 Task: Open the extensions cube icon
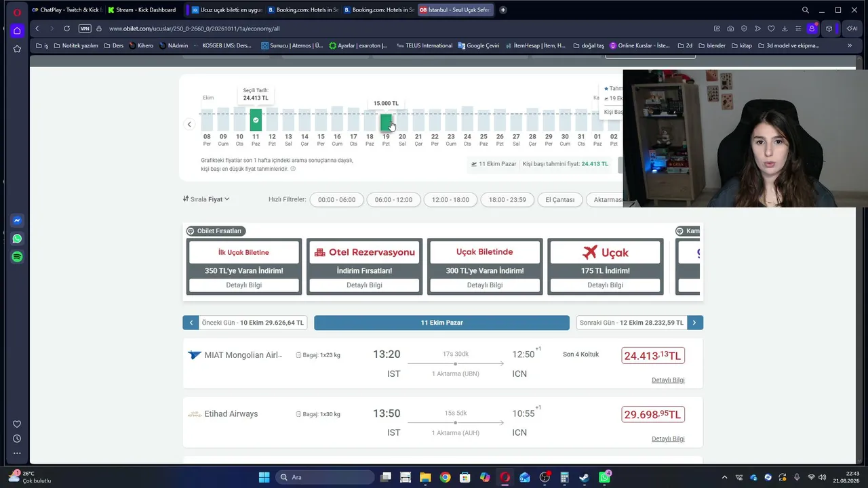829,28
